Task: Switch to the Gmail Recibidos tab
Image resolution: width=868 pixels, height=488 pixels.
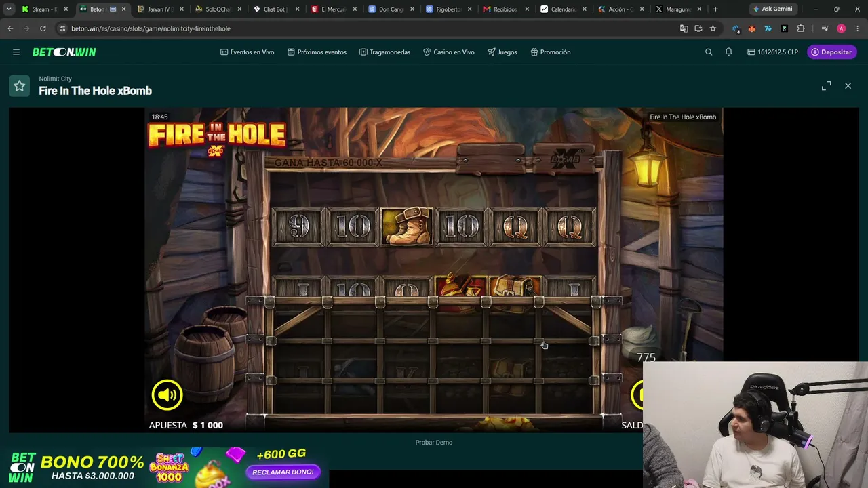Action: pos(506,9)
